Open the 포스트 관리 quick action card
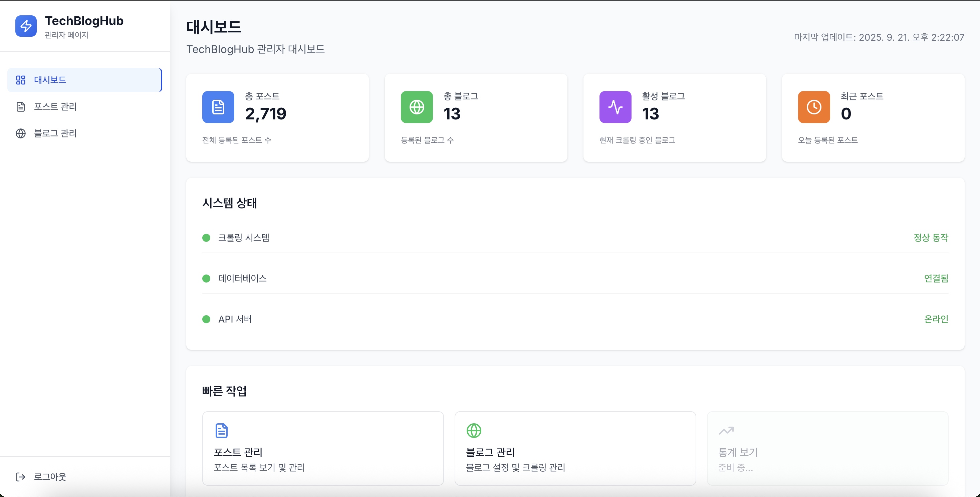This screenshot has height=497, width=980. 323,448
